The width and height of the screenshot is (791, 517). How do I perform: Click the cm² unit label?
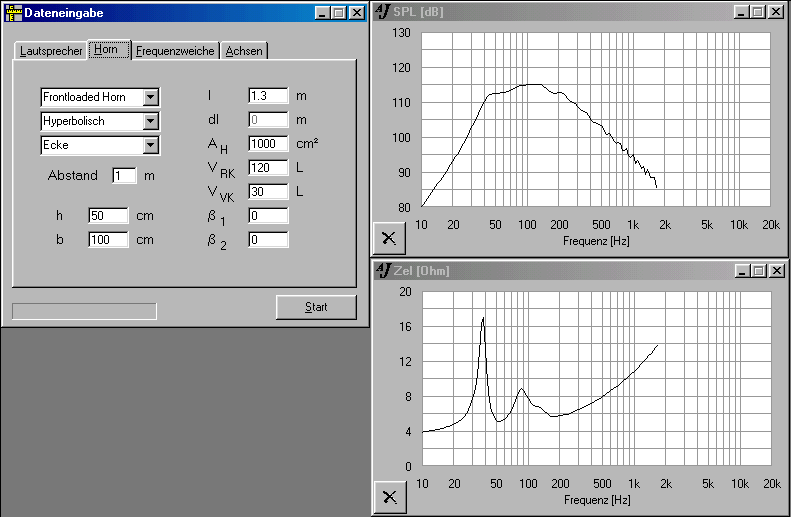tap(307, 144)
